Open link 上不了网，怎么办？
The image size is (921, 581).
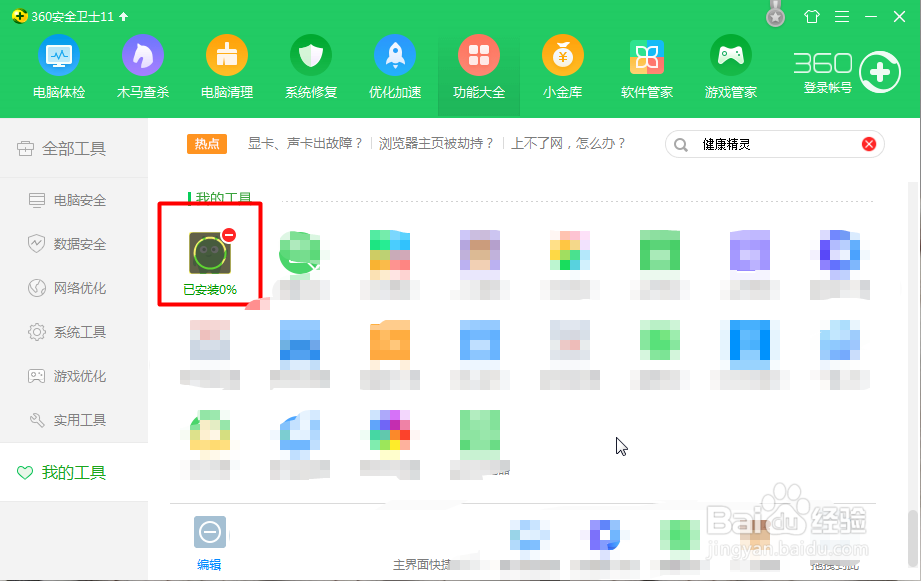pyautogui.click(x=568, y=143)
